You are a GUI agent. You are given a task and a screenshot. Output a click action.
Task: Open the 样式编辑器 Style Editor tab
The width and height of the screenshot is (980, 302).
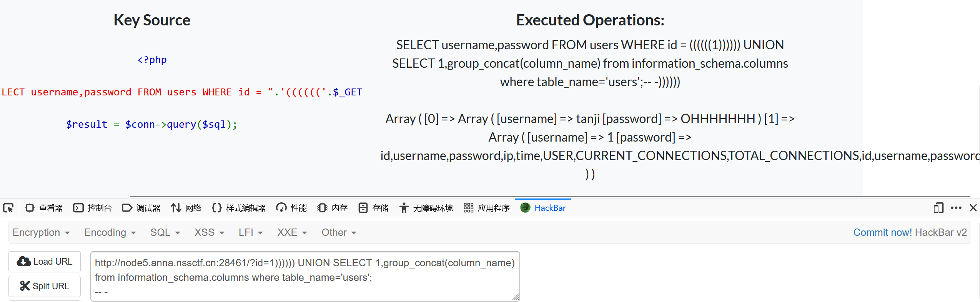pyautogui.click(x=239, y=208)
